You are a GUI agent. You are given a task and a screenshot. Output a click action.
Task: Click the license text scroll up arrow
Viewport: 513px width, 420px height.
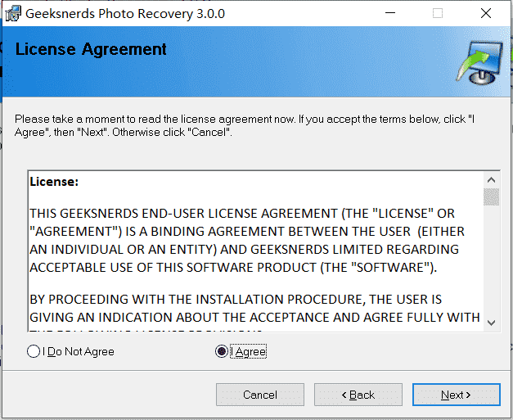tap(491, 180)
